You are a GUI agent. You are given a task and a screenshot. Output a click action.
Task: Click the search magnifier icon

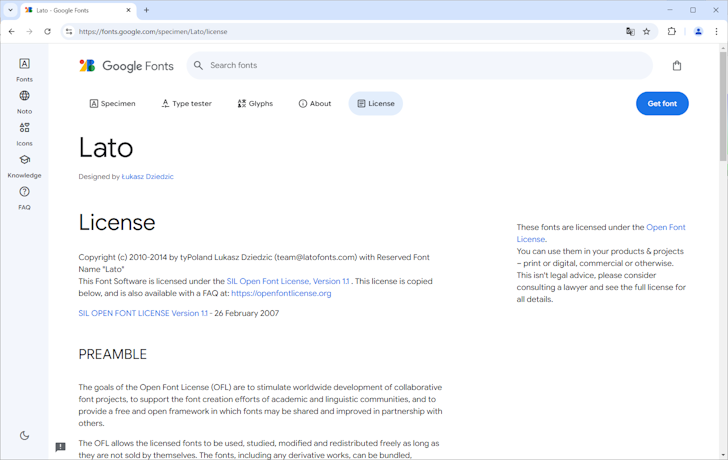tap(198, 65)
